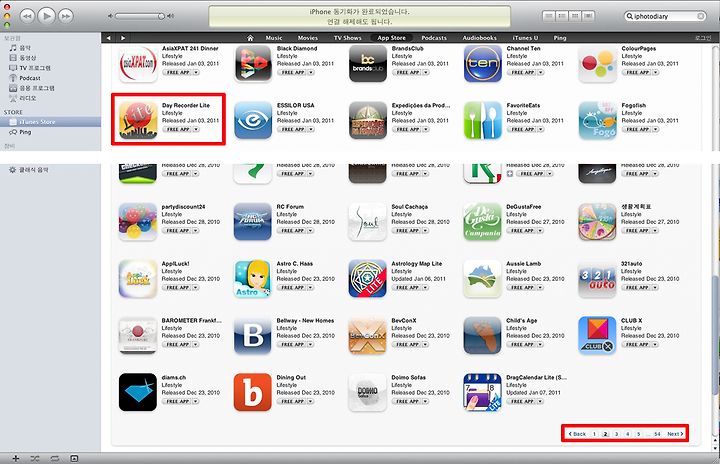720x464 pixels.
Task: Click the add playlist plus icon
Action: tap(16, 458)
